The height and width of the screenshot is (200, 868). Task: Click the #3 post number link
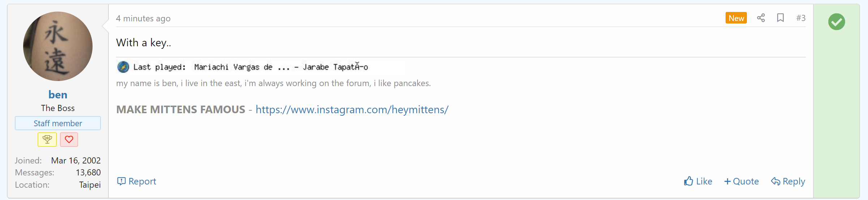(801, 18)
